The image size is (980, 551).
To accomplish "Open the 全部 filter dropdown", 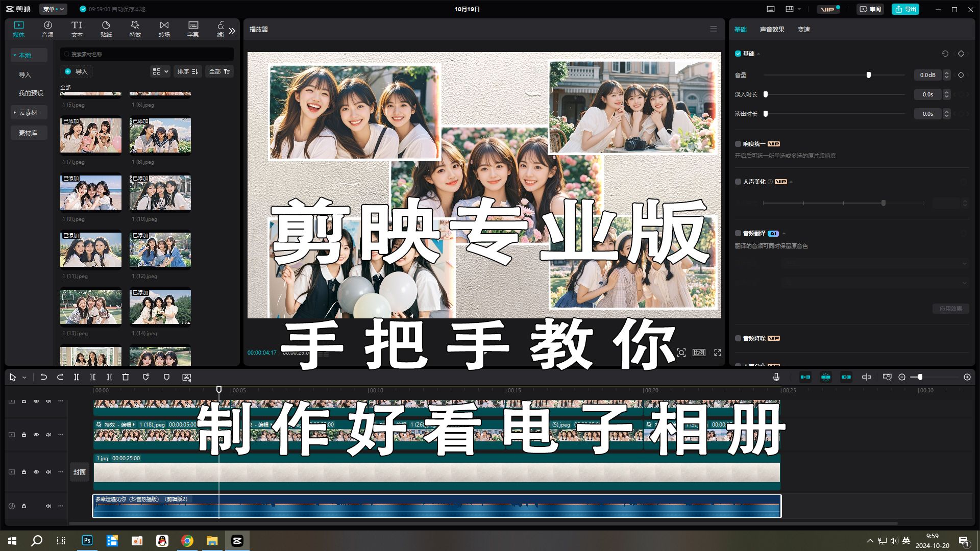I will [219, 71].
